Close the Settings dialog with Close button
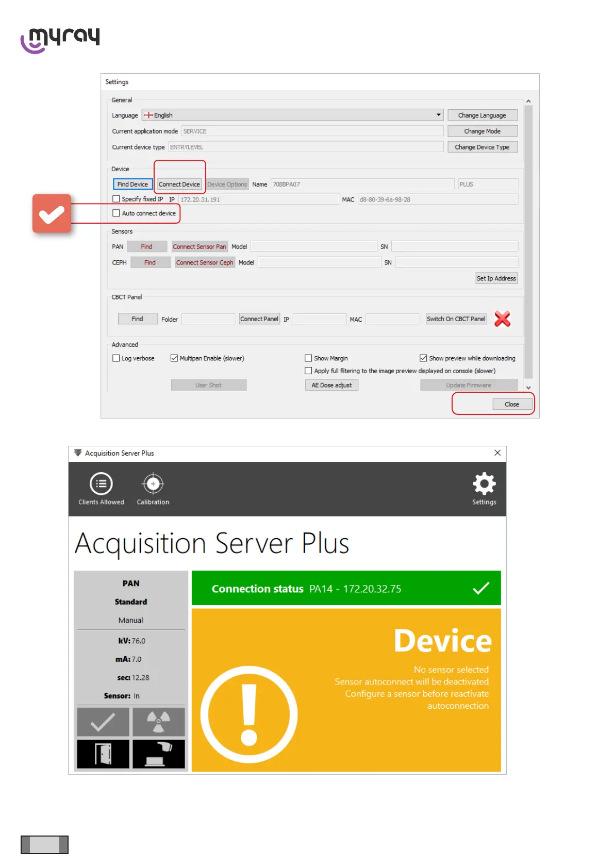Image resolution: width=614 pixels, height=868 pixels. click(512, 404)
